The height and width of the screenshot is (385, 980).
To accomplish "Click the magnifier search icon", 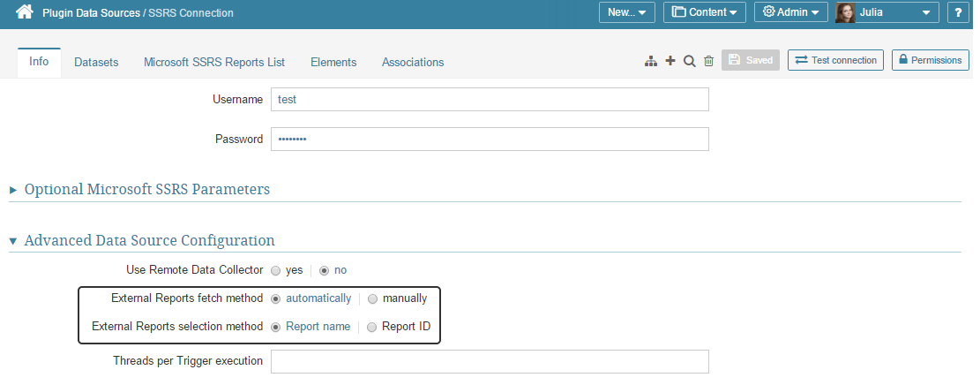I will pyautogui.click(x=690, y=61).
